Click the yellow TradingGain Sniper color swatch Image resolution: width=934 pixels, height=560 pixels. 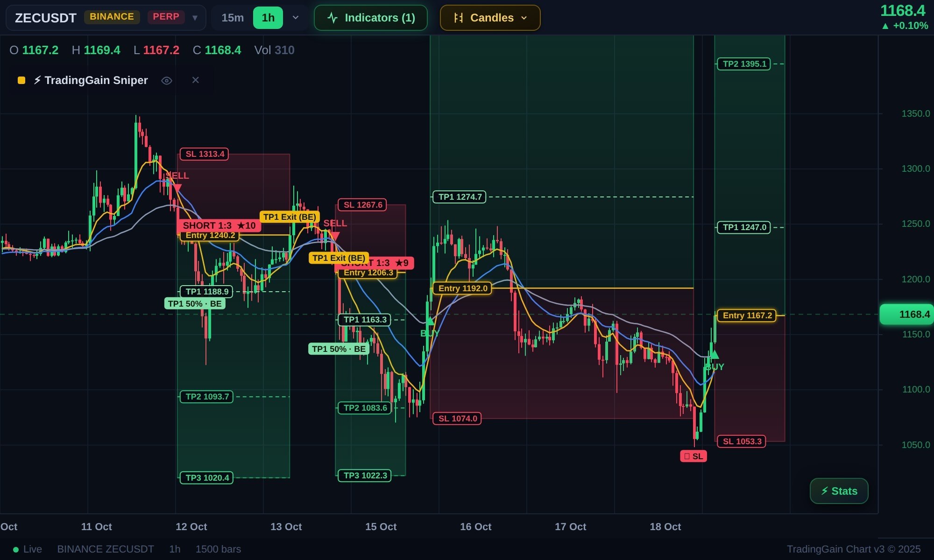coord(21,80)
